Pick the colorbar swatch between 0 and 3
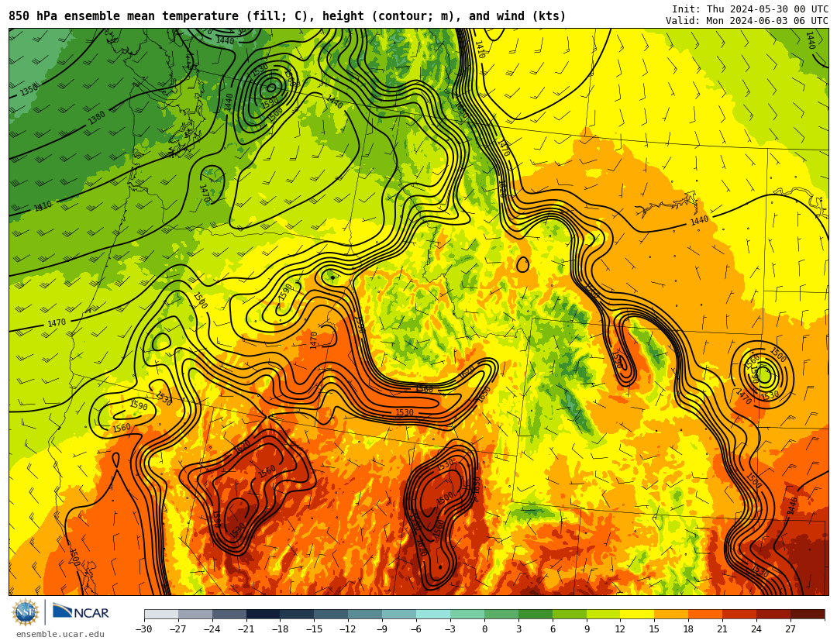This screenshot has width=837, height=644. point(501,614)
